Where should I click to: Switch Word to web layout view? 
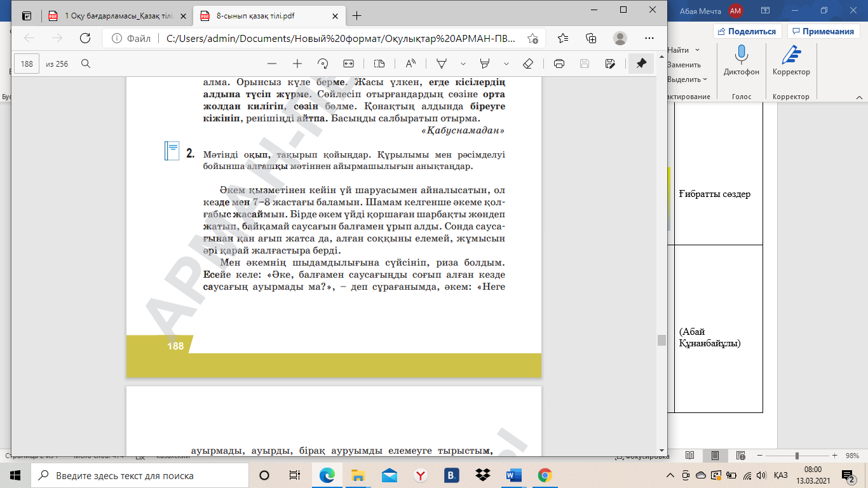click(x=741, y=456)
